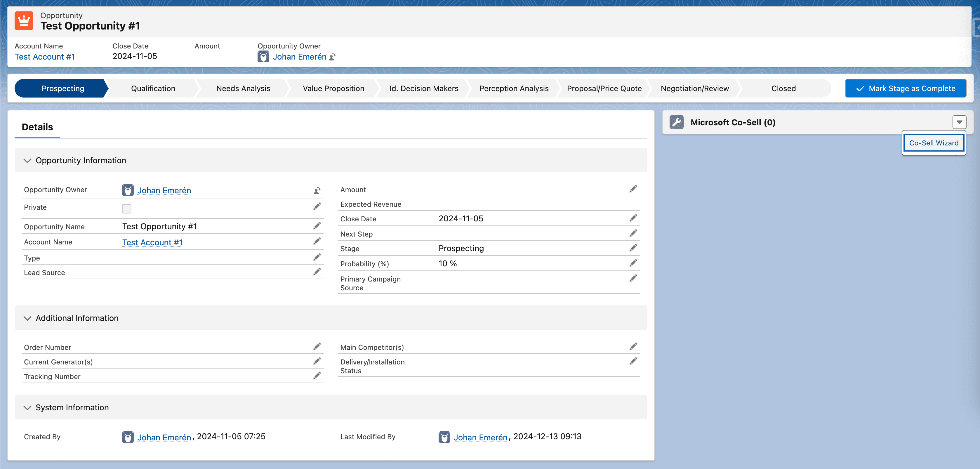980x469 pixels.
Task: Edit the Type field pencil icon
Action: pos(317,257)
